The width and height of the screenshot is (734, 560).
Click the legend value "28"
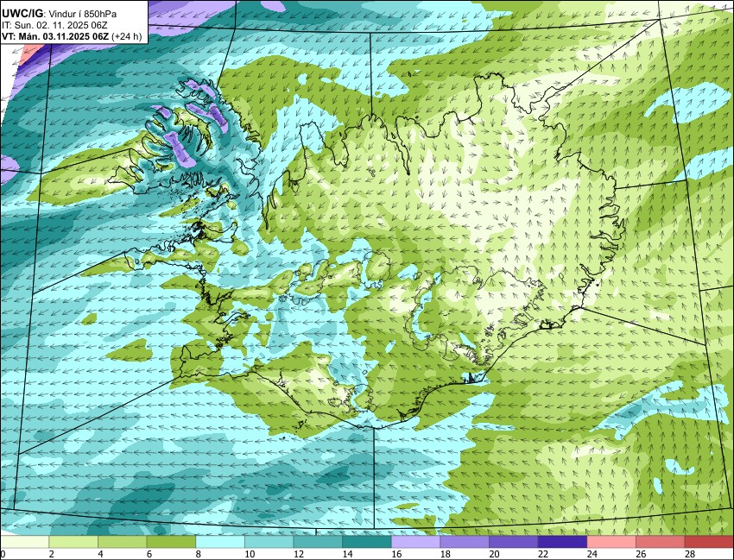pyautogui.click(x=690, y=554)
